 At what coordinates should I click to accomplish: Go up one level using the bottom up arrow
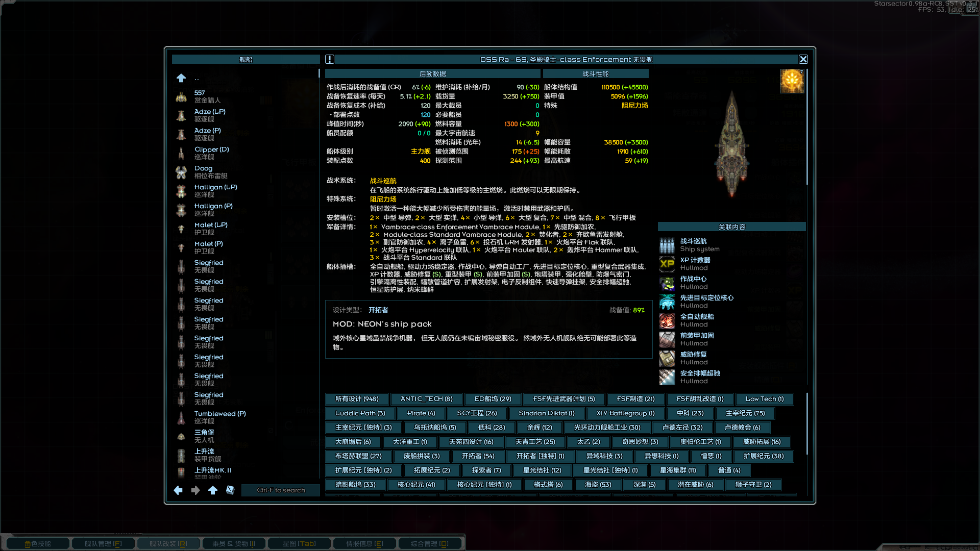click(x=213, y=490)
